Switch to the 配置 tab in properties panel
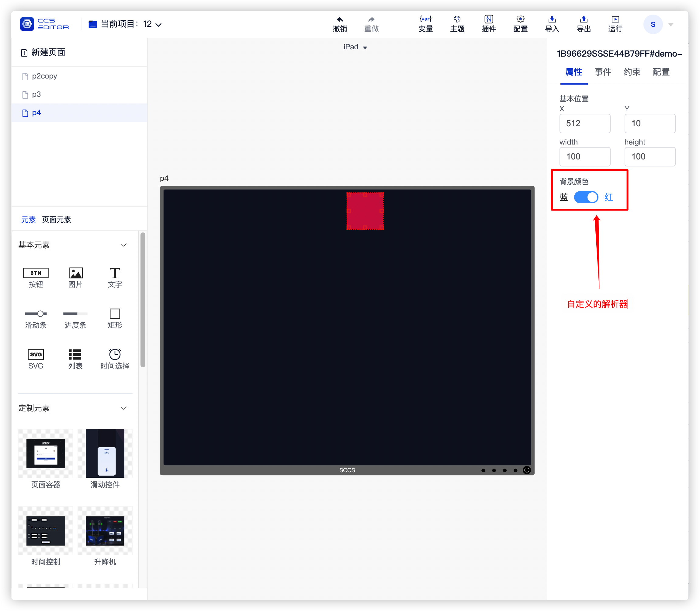700x611 pixels. click(x=661, y=72)
